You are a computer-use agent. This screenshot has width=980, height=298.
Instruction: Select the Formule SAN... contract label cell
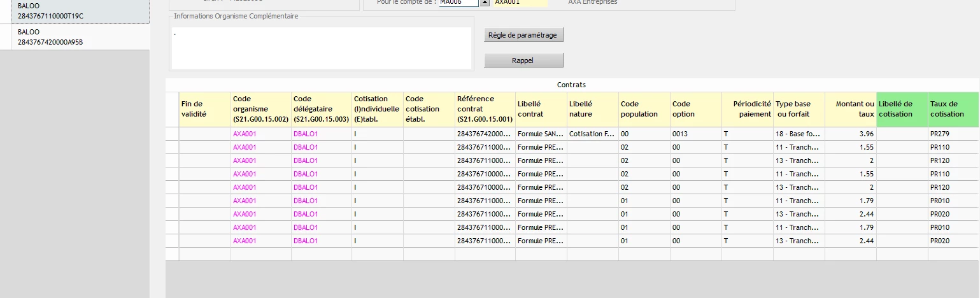tap(541, 134)
